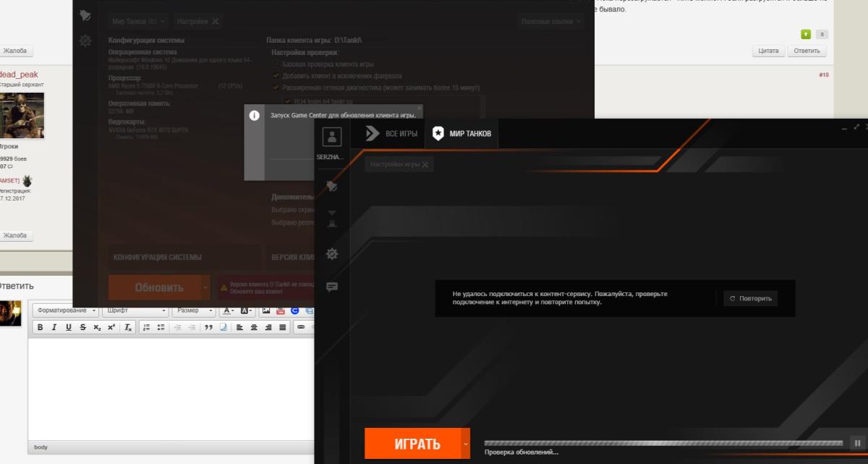This screenshot has height=464, width=868.
Task: Open dead_peak's user profile link
Action: (20, 75)
